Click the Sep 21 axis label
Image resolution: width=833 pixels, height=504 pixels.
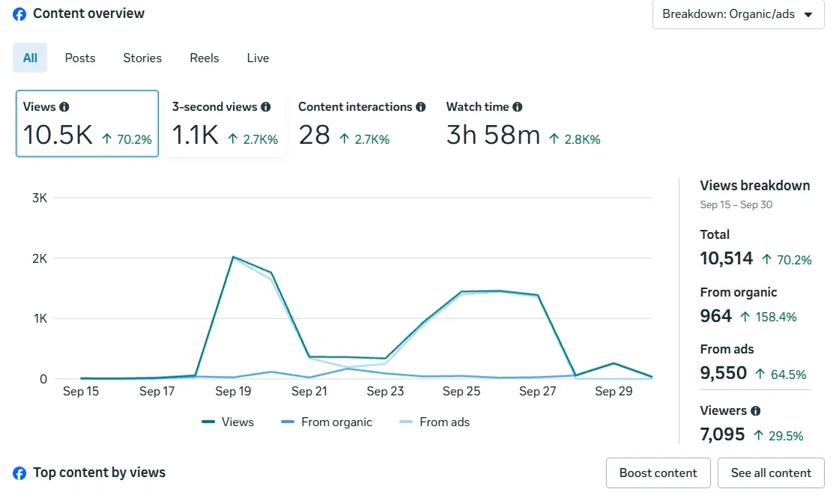click(309, 392)
